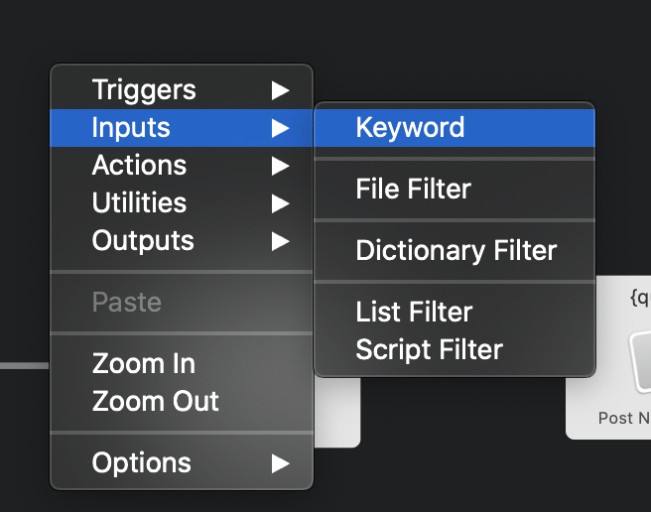Click the {q text above the node
The width and height of the screenshot is (651, 512).
coord(639,296)
